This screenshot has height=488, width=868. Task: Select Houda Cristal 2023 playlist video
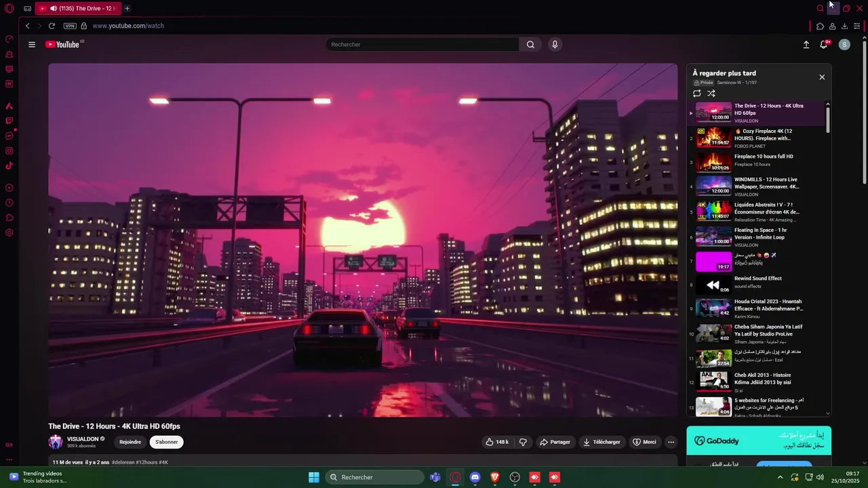pos(757,309)
